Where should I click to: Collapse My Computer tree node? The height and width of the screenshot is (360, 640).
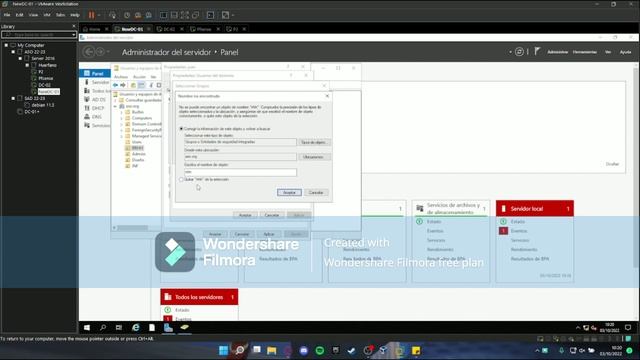pyautogui.click(x=6, y=45)
